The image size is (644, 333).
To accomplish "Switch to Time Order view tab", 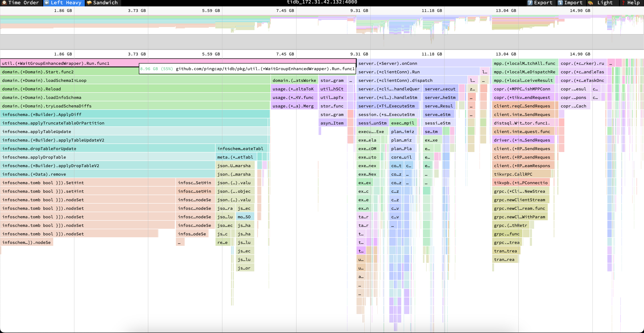I will (x=23, y=3).
